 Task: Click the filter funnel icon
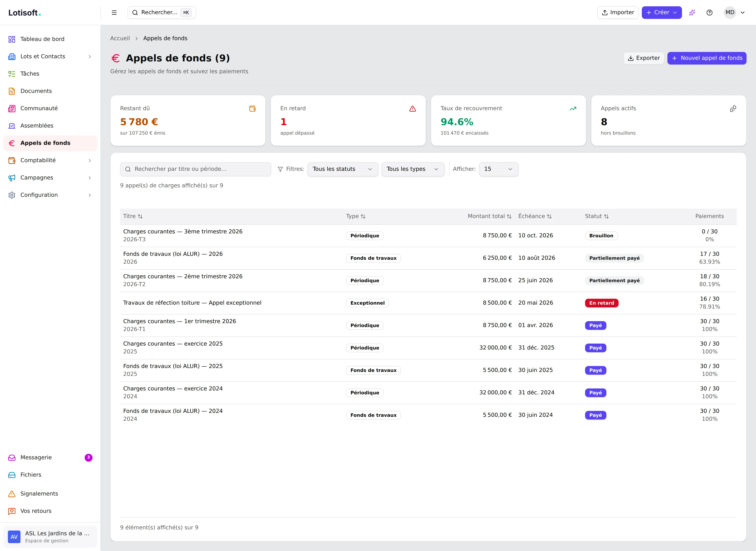pos(281,169)
